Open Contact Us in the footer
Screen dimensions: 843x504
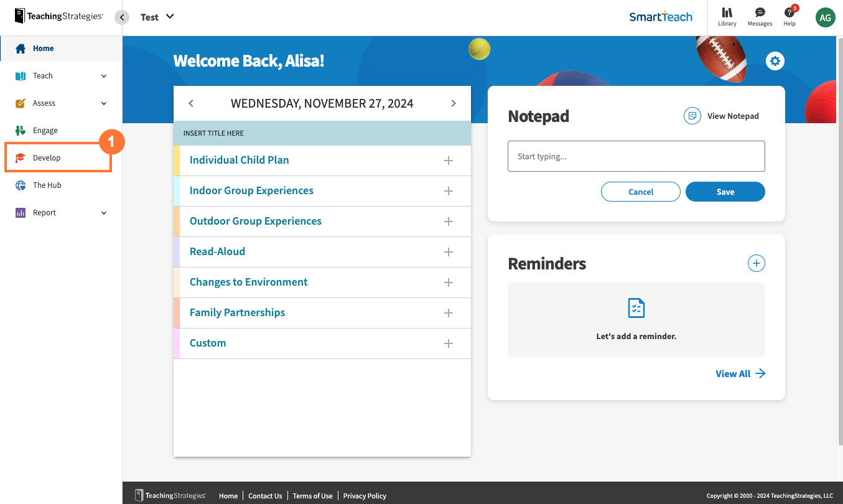point(265,495)
